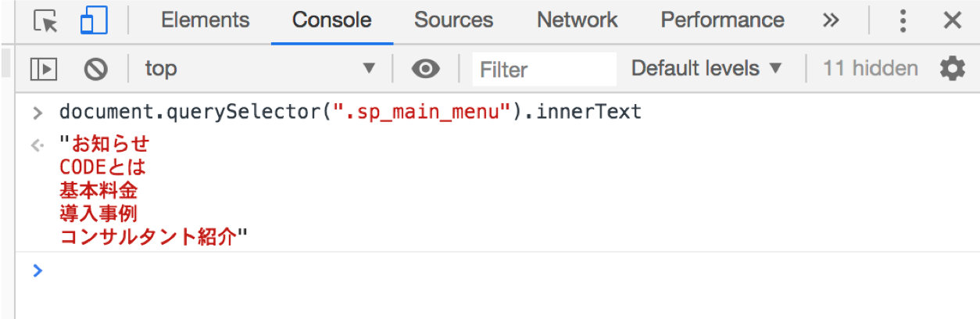The width and height of the screenshot is (980, 319).
Task: Show more tabs with double chevron
Action: pyautogui.click(x=831, y=20)
